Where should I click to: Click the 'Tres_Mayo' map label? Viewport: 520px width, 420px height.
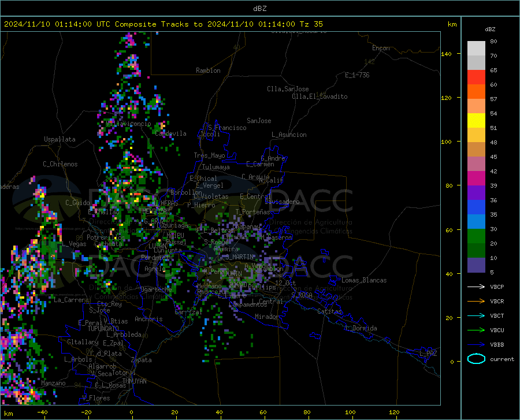tap(209, 155)
